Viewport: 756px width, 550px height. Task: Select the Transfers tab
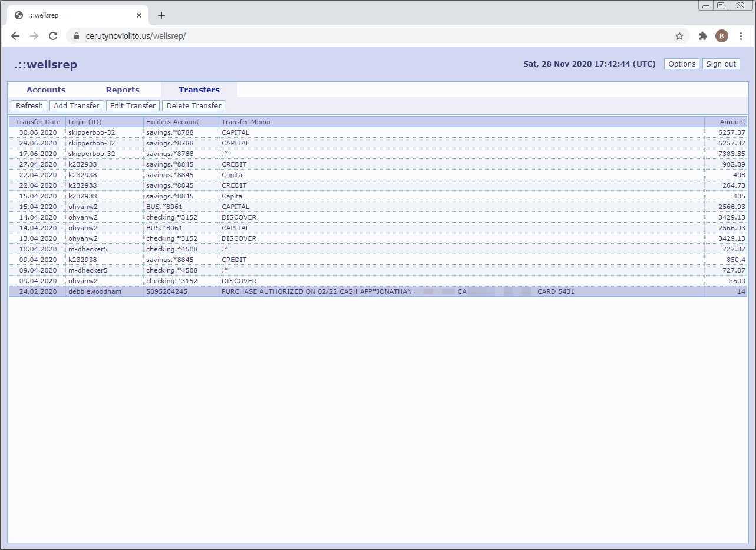(199, 90)
